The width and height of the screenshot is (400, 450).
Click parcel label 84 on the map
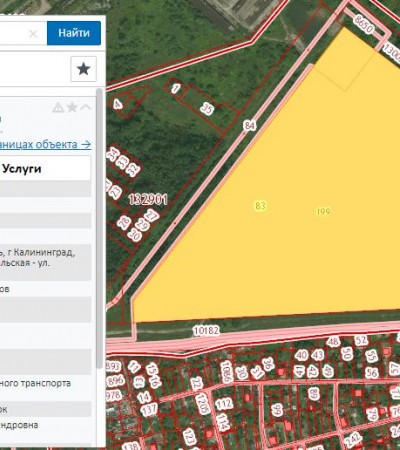click(x=250, y=125)
